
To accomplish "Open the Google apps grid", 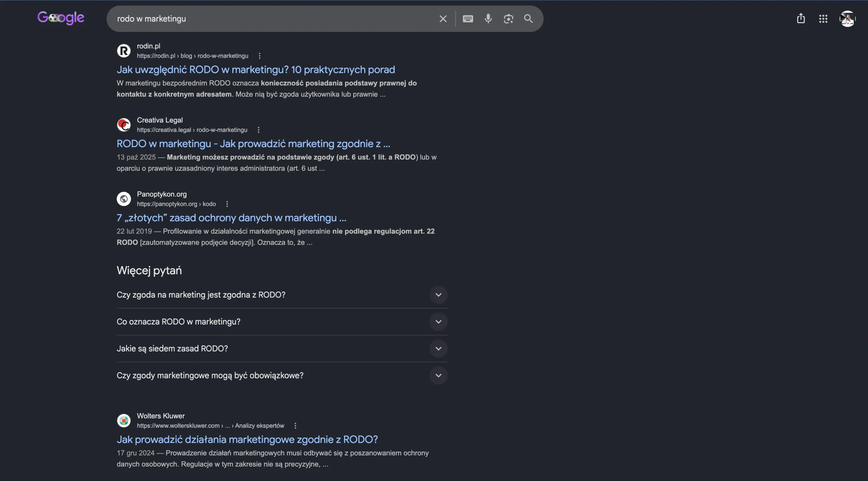I will tap(823, 19).
